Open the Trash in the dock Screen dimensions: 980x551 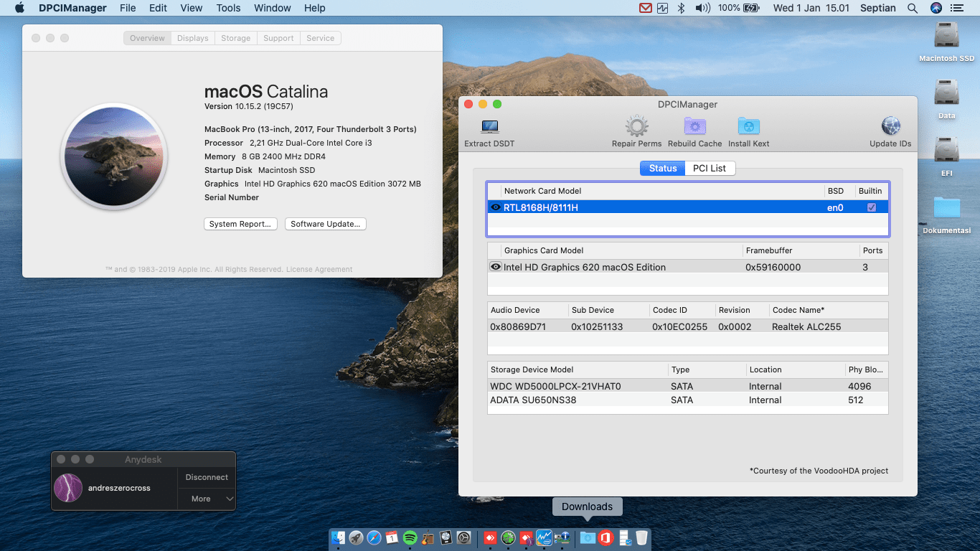641,537
